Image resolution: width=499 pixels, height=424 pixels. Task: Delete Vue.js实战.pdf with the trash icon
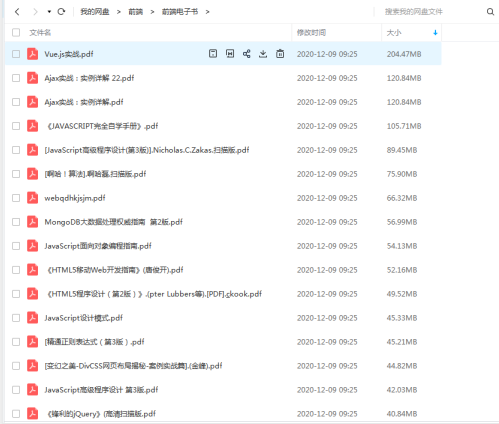point(280,54)
